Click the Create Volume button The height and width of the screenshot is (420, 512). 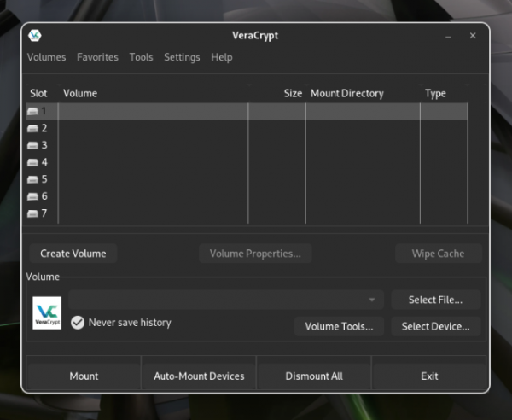pyautogui.click(x=73, y=254)
